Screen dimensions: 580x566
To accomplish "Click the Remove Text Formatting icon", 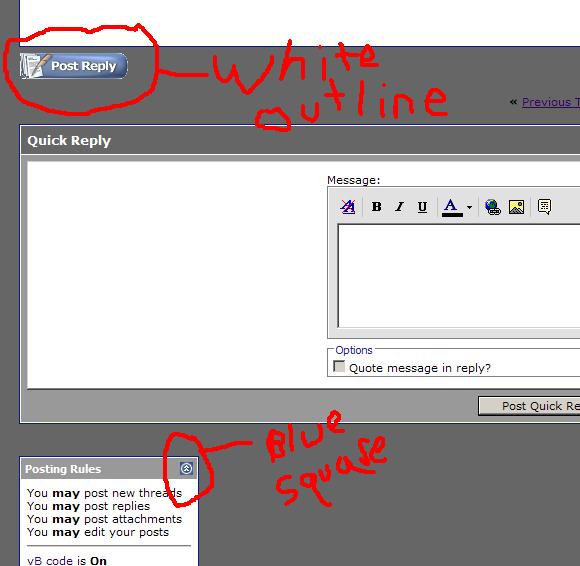I will (x=348, y=206).
